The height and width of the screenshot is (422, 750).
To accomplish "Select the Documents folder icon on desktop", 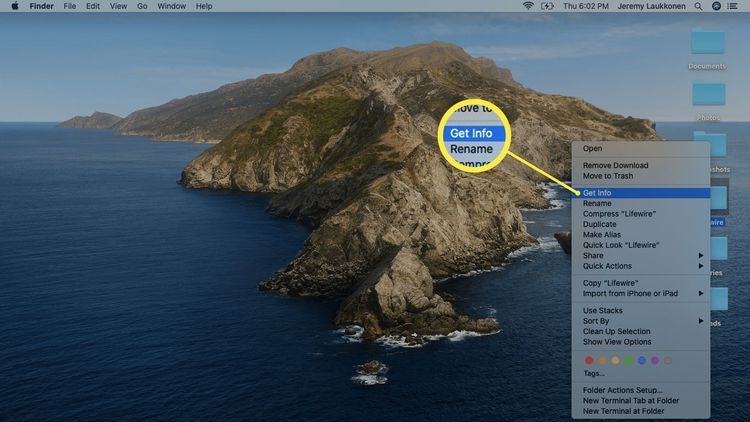I will [707, 43].
